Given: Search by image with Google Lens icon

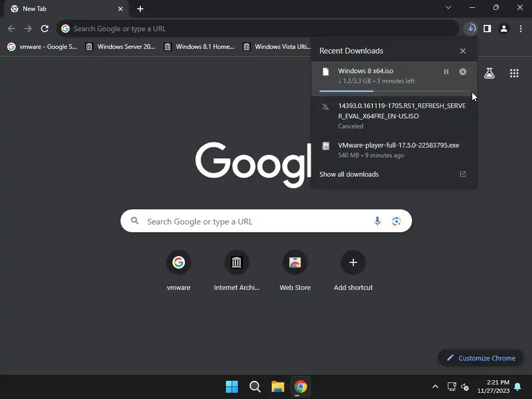Looking at the screenshot, I should 396,221.
